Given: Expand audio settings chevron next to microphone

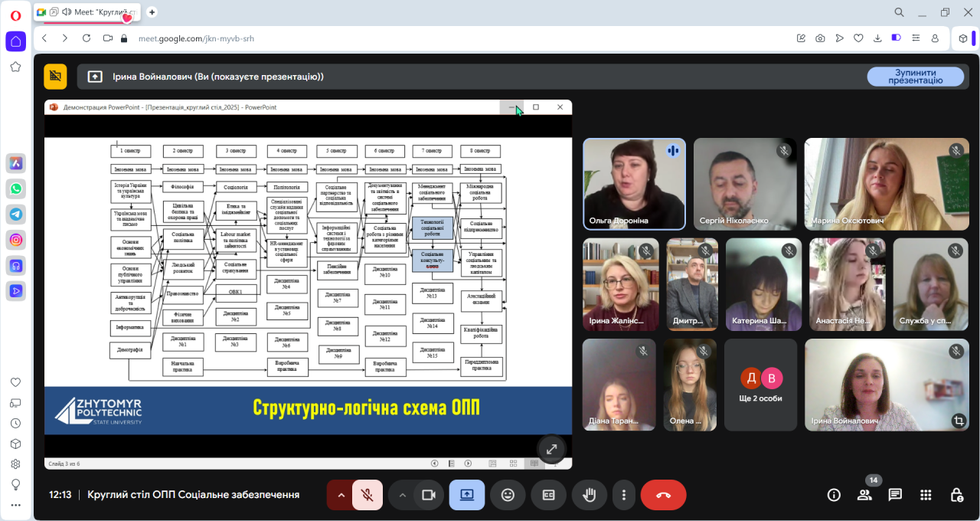Looking at the screenshot, I should click(341, 495).
